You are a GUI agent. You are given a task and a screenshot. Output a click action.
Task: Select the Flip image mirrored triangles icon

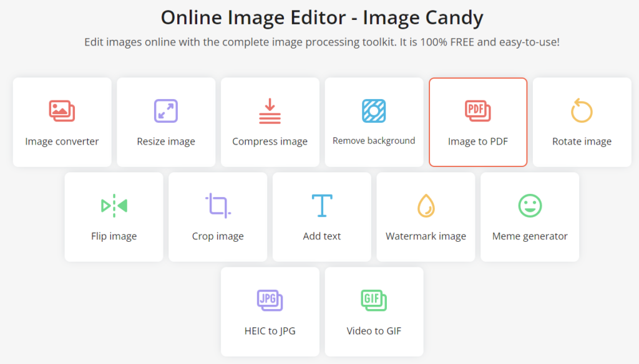coord(114,206)
